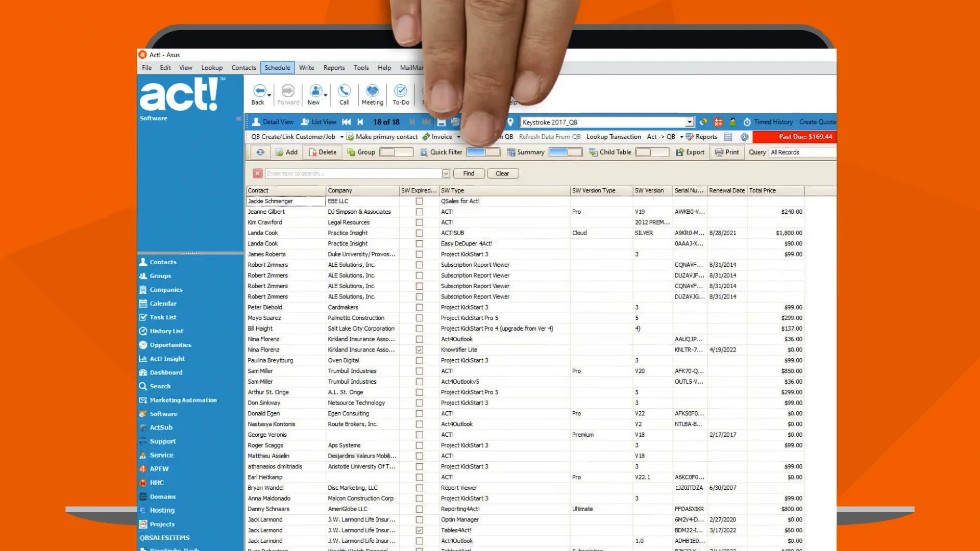Toggle the Summary switch on the toolbar
Screen dimensions: 980x551
(566, 152)
